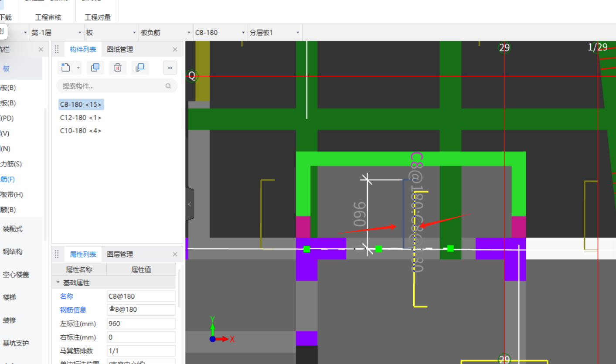Expand more component list tools
Screen dimensions: 616x364
[x=170, y=68]
